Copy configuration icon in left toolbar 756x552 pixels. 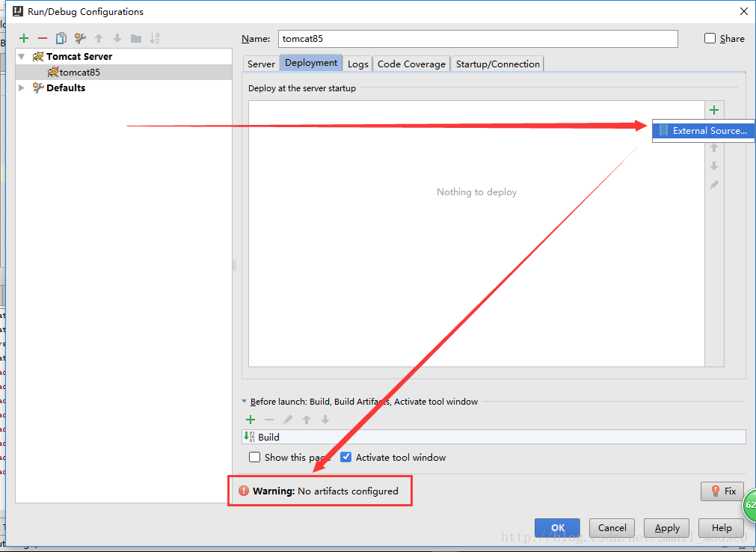pyautogui.click(x=61, y=38)
